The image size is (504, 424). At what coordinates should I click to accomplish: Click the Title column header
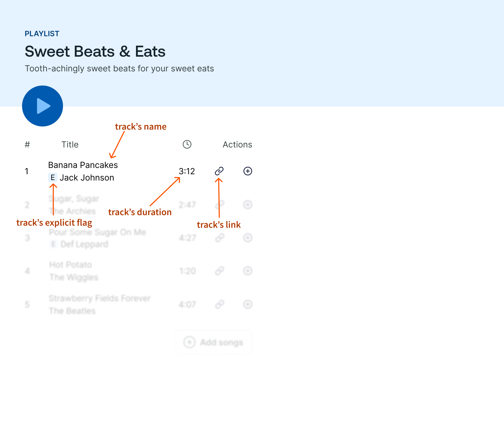(x=70, y=145)
